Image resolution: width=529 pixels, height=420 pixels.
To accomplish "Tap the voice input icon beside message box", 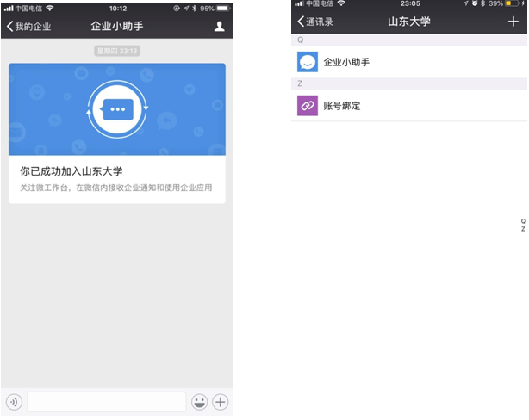I will coord(14,402).
